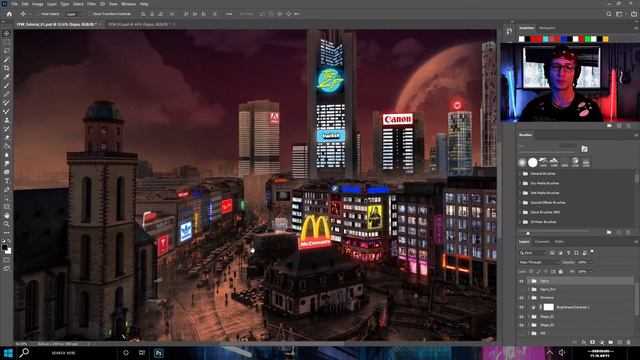Image resolution: width=640 pixels, height=360 pixels.
Task: Expand General Brushes folder
Action: click(520, 173)
